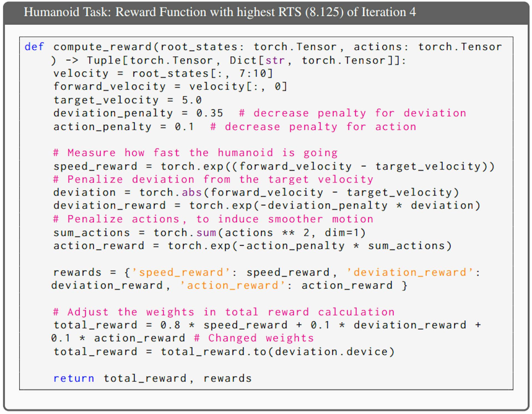Click 'total_reward.to(deviation.device)' expression
Screen dimensions: 532x414
pos(278,352)
